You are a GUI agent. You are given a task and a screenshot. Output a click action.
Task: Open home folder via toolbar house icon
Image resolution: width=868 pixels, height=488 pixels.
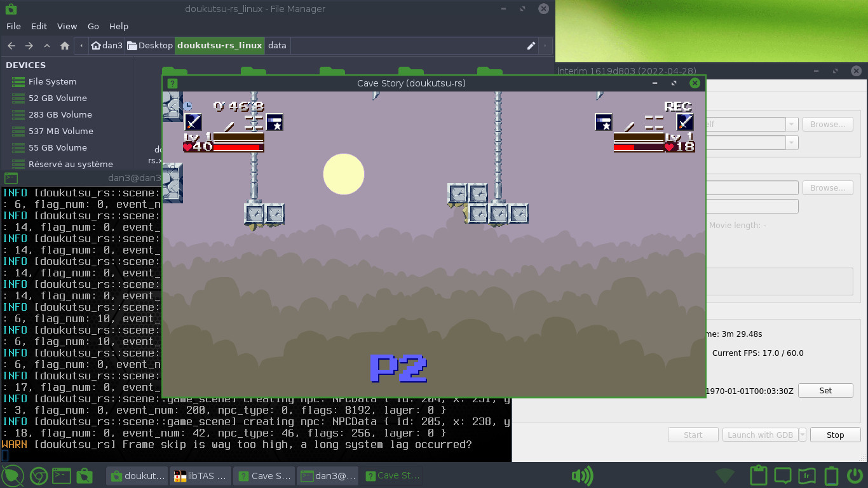tap(65, 46)
